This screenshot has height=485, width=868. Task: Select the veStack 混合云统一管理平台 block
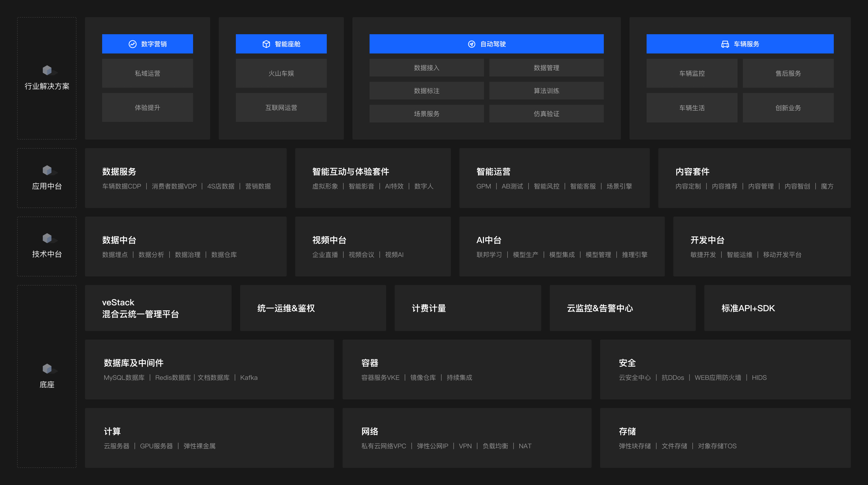(158, 308)
